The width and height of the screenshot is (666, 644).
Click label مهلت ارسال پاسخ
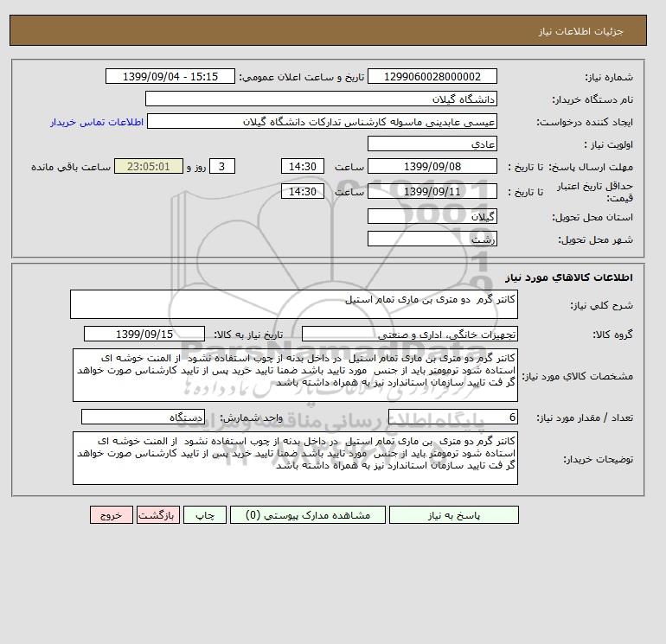point(591,167)
